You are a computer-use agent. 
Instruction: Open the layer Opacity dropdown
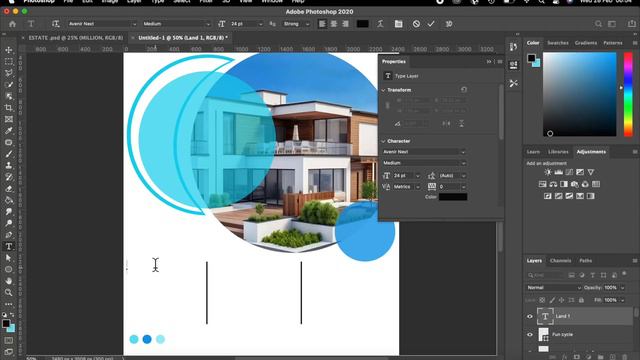[x=622, y=288]
